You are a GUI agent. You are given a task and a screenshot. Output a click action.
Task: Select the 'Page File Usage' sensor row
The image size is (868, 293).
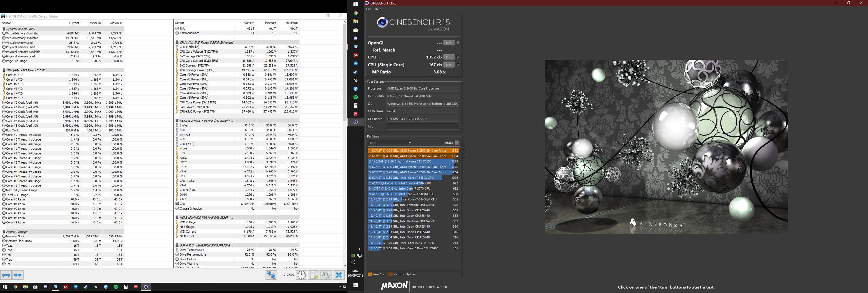point(63,61)
